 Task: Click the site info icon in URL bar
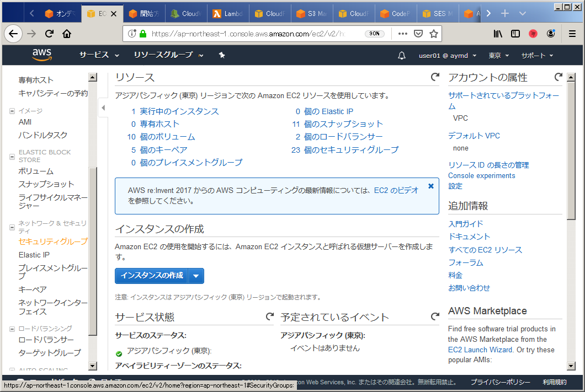[132, 34]
